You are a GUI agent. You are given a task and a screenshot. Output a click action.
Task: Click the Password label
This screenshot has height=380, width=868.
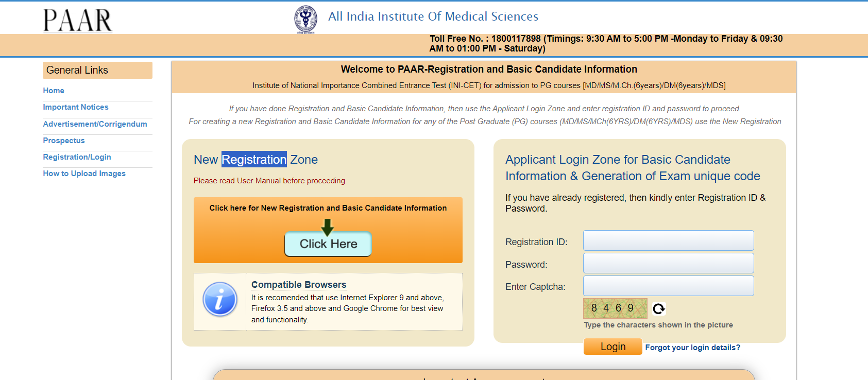click(526, 265)
